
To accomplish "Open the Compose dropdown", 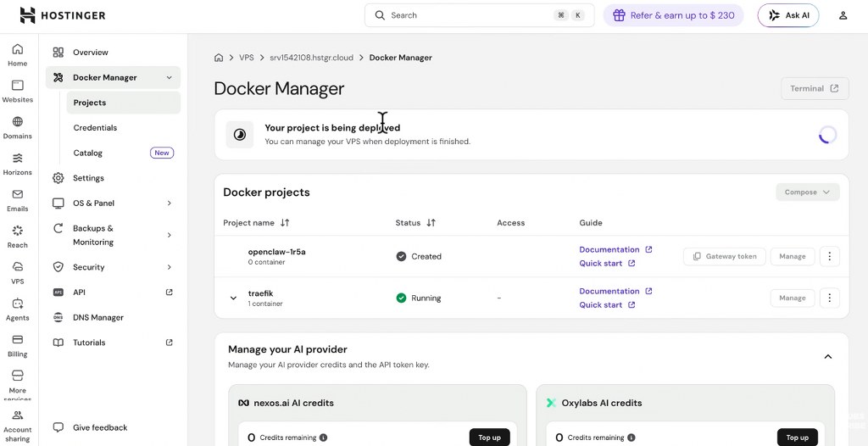I will [x=808, y=192].
